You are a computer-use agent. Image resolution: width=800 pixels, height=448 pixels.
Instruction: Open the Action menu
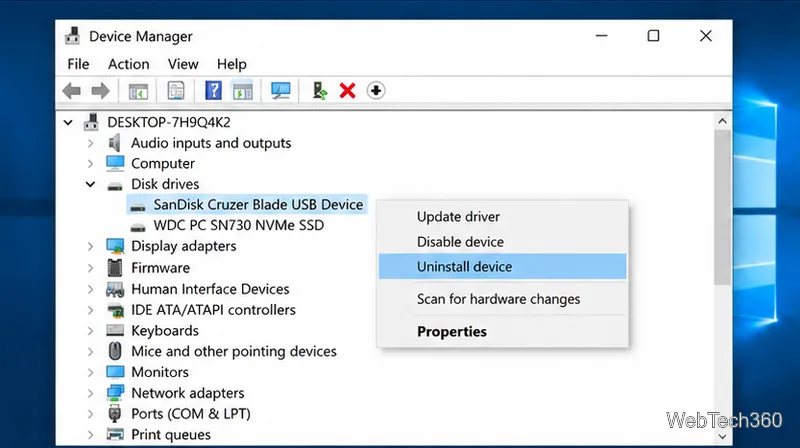point(129,64)
